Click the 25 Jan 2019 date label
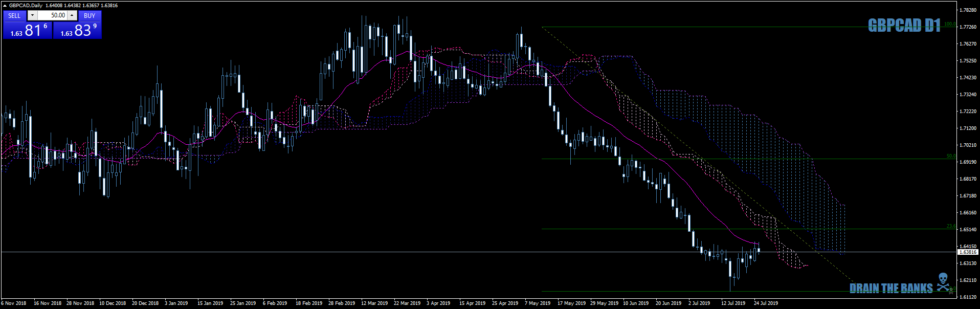The height and width of the screenshot is (309, 980). click(x=243, y=303)
